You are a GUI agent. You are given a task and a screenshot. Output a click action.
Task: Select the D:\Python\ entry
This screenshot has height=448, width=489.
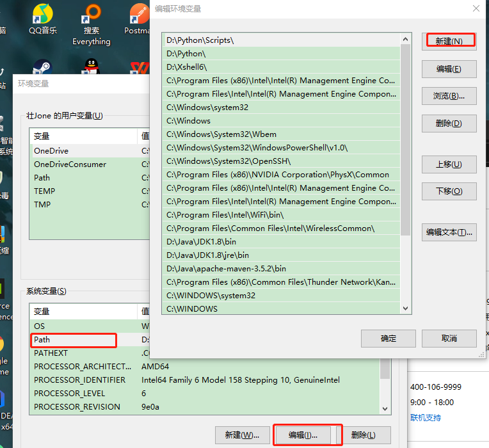[x=281, y=54]
